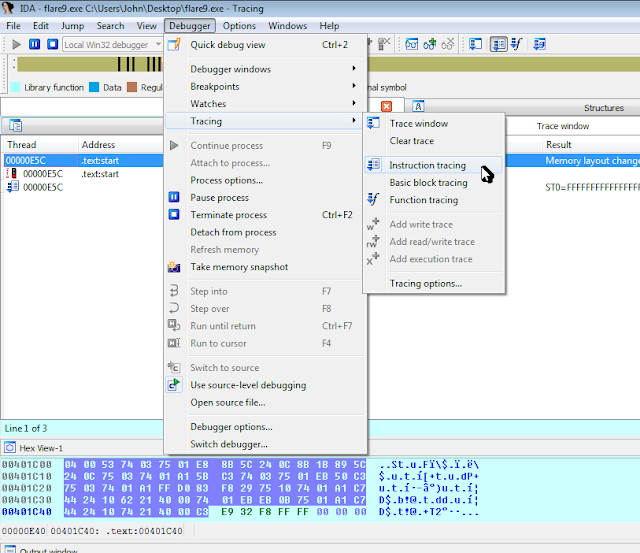The image size is (640, 553).
Task: Choose Pause process from Debugger menu
Action: [x=264, y=198]
